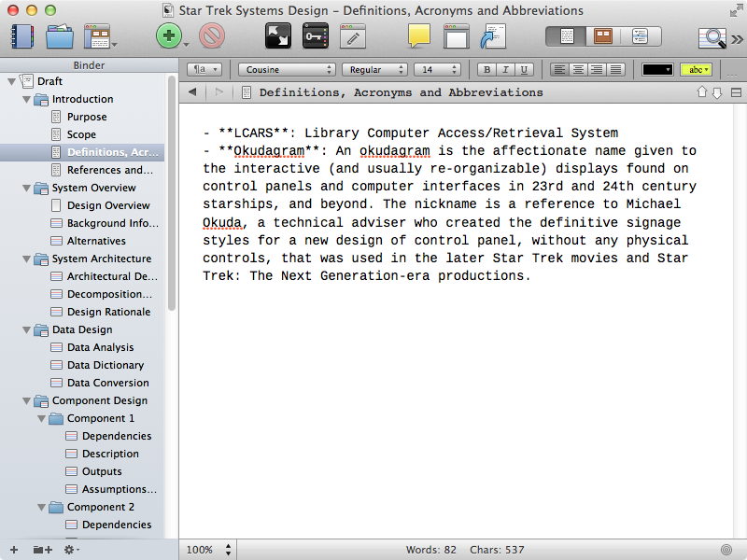
Task: Open the Regular typeface dropdown
Action: point(374,69)
